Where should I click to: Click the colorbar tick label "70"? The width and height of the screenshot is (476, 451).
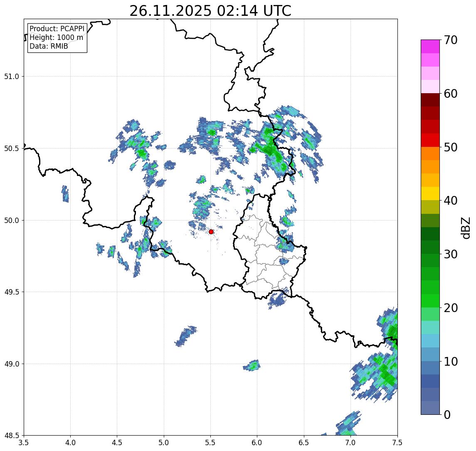pyautogui.click(x=451, y=40)
